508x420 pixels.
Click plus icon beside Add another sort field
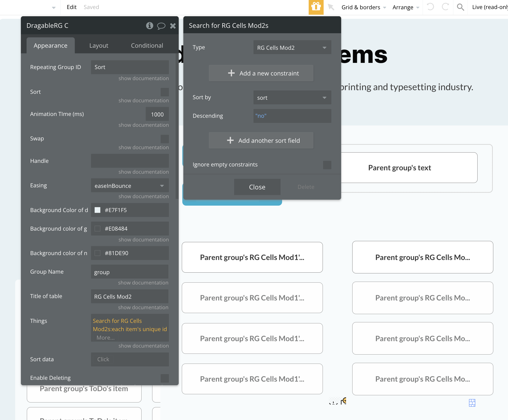point(230,140)
